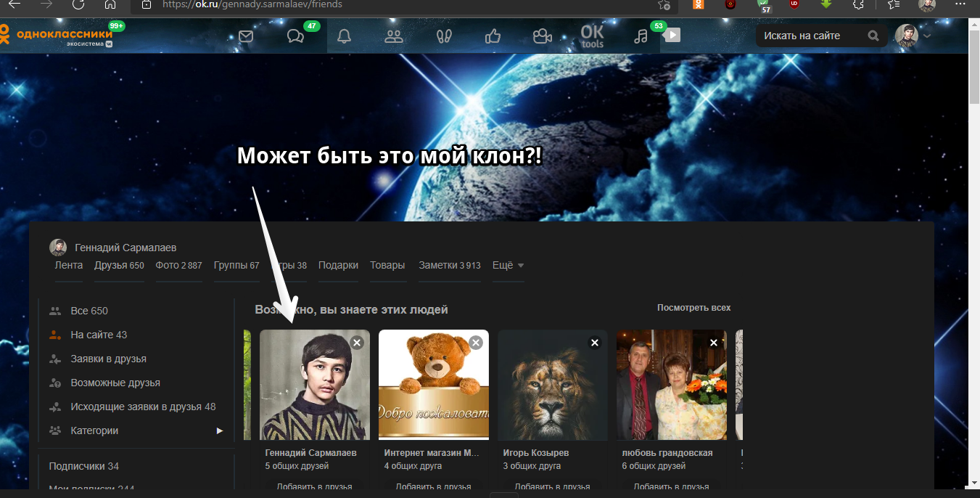Open discussions chat bubble icon
This screenshot has width=980, height=498.
pos(295,36)
